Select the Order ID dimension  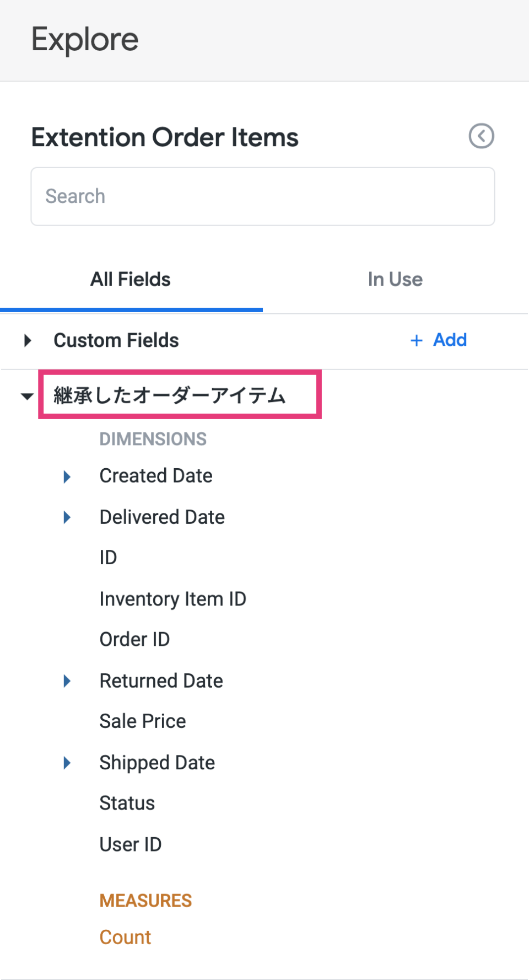click(x=134, y=640)
